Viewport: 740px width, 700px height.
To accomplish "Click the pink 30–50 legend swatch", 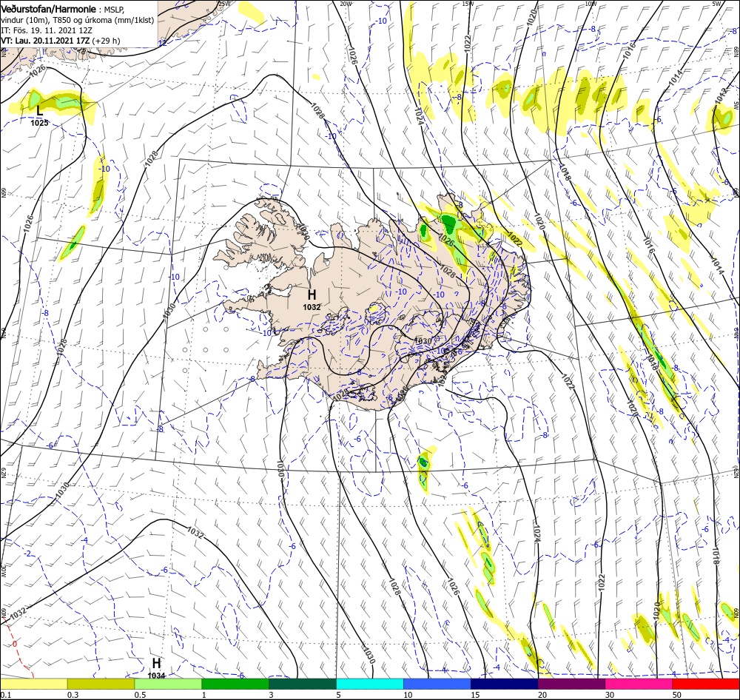I will click(x=639, y=684).
